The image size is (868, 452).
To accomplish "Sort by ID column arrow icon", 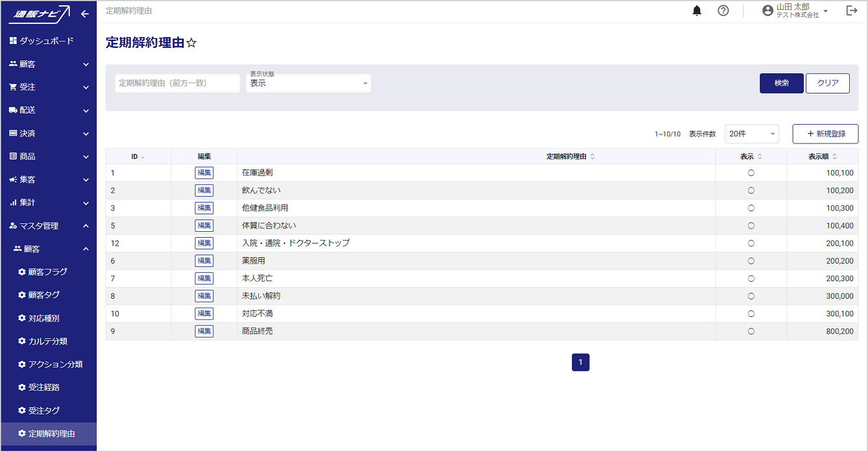I will click(143, 157).
